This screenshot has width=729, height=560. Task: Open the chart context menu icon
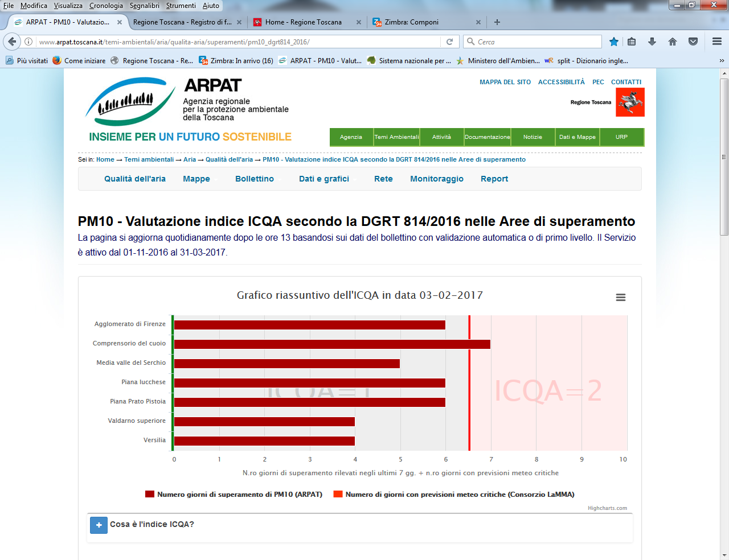click(621, 298)
